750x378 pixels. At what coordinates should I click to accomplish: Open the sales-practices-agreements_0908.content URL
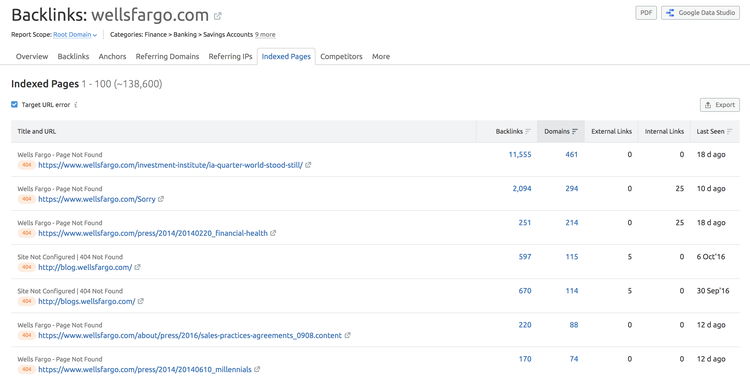(x=190, y=335)
